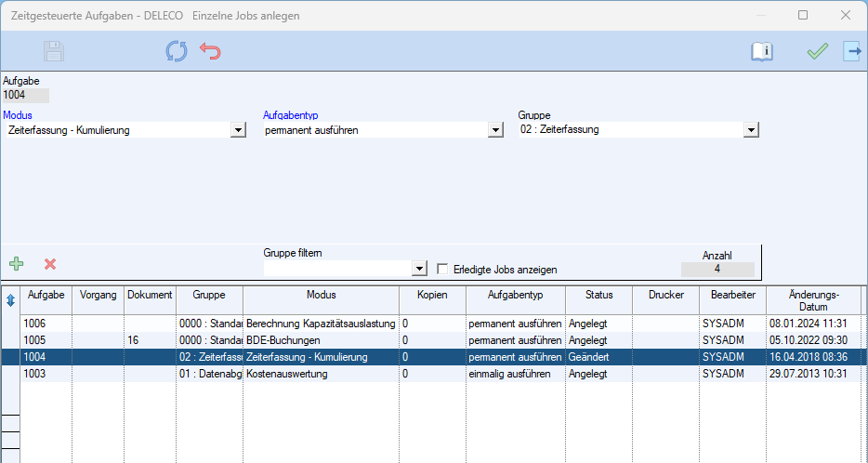The image size is (868, 463).
Task: Confirm with the green checkmark icon
Action: pyautogui.click(x=817, y=51)
